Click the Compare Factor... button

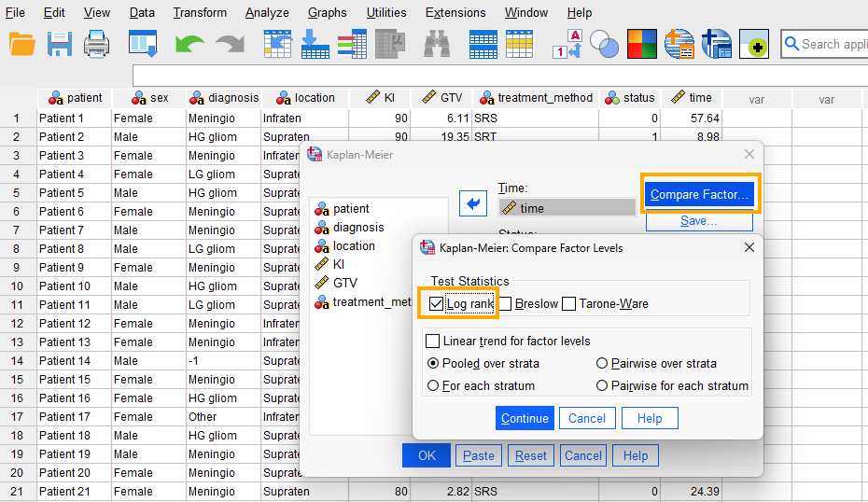(x=699, y=194)
